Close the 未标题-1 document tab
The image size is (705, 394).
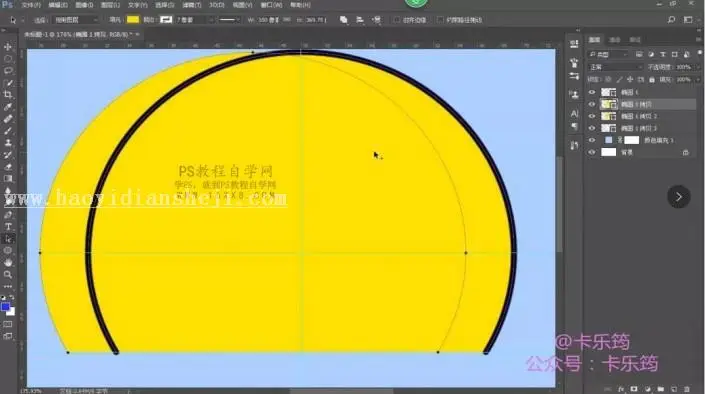point(137,34)
